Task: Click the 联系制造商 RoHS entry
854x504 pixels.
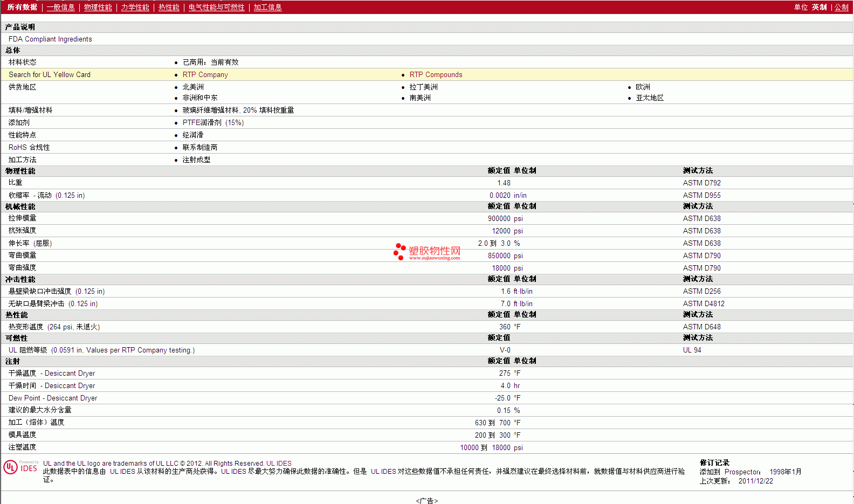Action: coord(200,148)
